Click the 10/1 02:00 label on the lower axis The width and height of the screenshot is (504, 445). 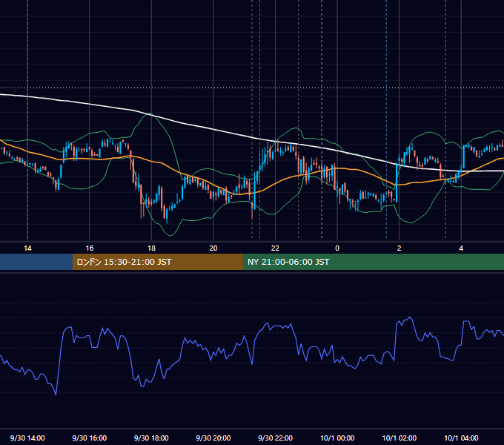(x=399, y=438)
